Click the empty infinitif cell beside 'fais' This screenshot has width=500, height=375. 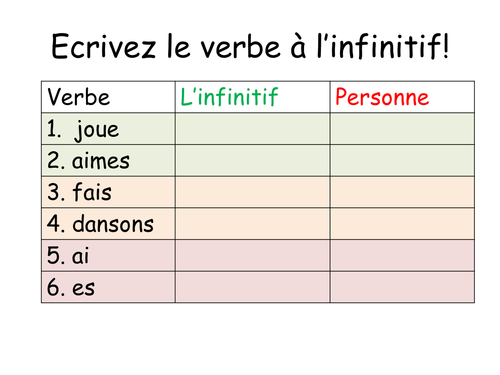253,192
